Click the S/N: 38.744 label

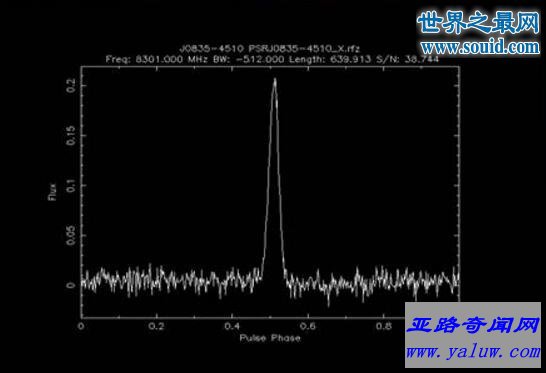point(407,59)
